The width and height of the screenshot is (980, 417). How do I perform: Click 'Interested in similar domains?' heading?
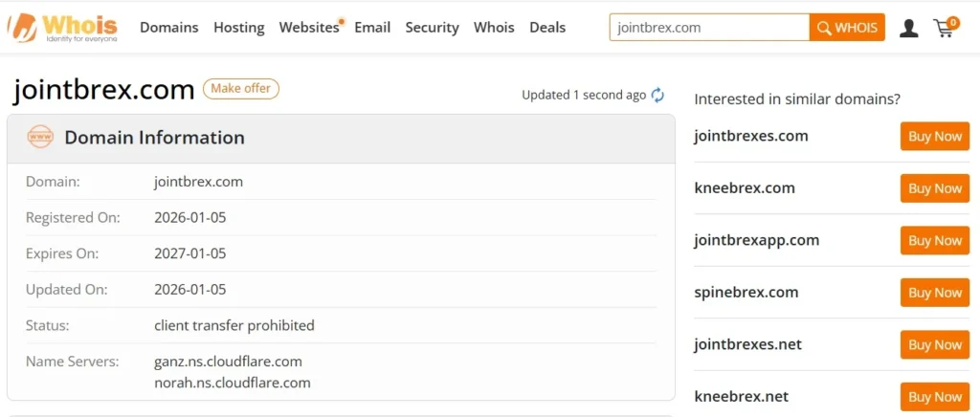(x=797, y=99)
